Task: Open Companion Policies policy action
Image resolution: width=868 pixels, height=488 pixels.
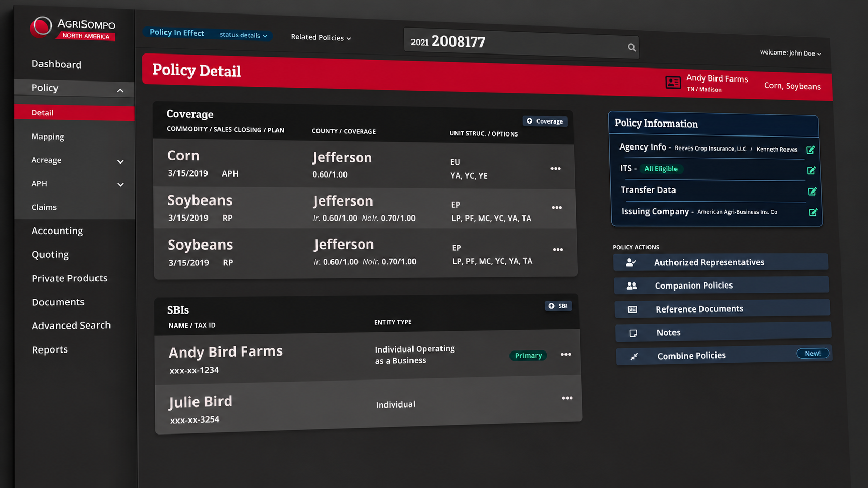Action: pyautogui.click(x=721, y=286)
